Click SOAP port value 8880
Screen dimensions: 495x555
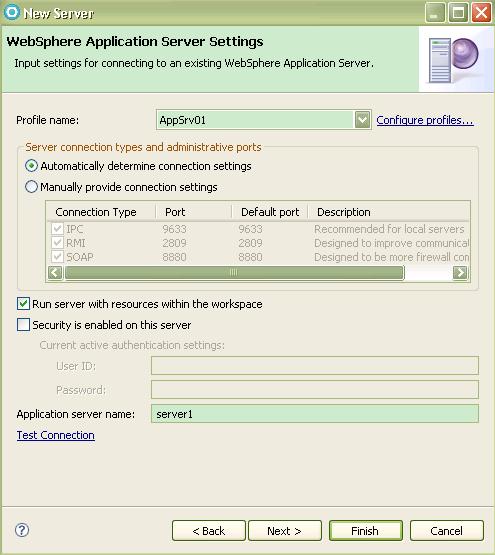[x=174, y=257]
